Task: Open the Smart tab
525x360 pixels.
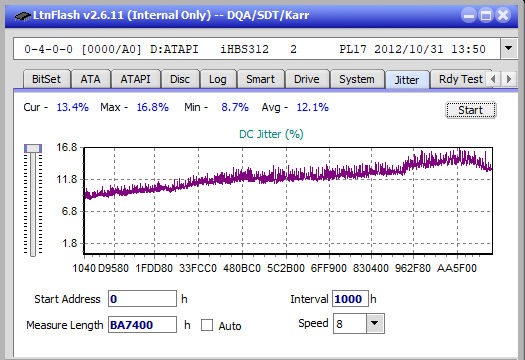Action: 260,79
